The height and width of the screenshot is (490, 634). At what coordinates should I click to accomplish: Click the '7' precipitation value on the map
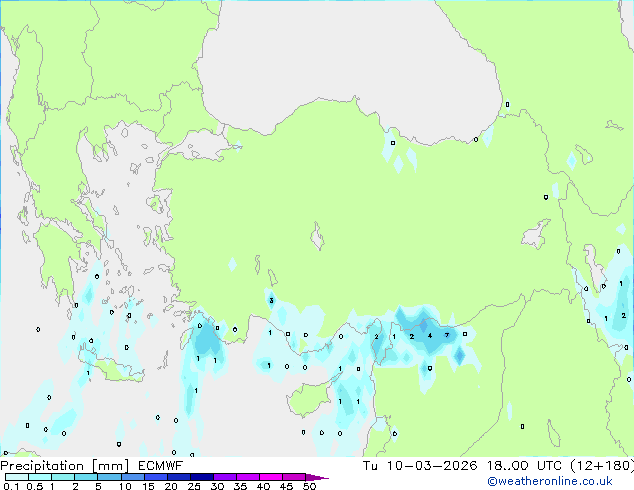tap(447, 335)
